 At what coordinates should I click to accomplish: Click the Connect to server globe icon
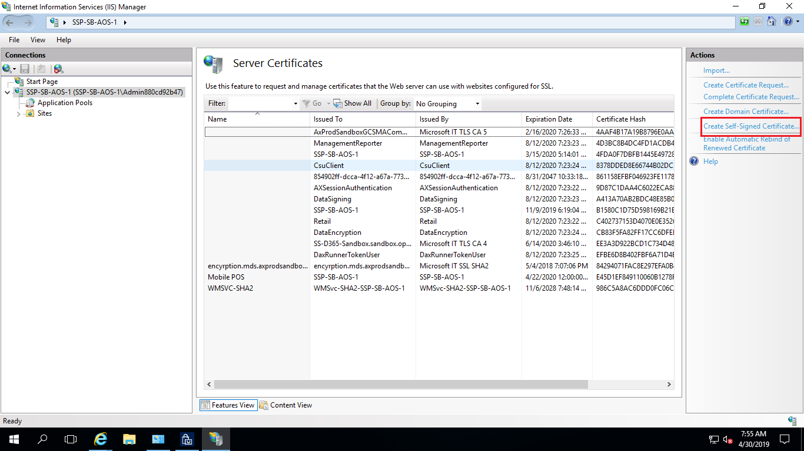click(9, 69)
